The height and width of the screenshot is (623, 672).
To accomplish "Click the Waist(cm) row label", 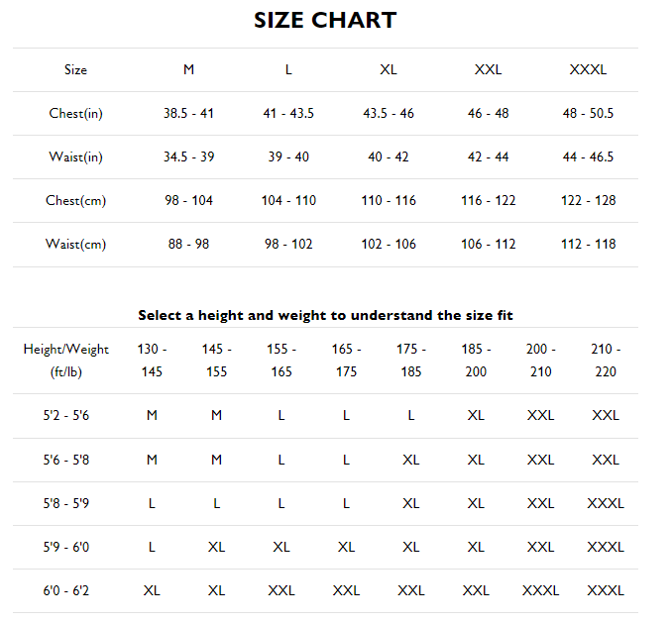I will coord(75,245).
